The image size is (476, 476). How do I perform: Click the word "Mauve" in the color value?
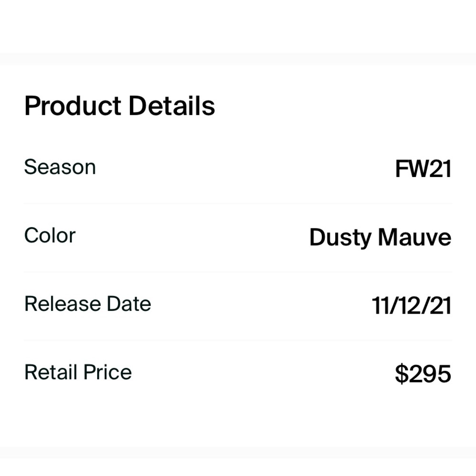coord(415,238)
